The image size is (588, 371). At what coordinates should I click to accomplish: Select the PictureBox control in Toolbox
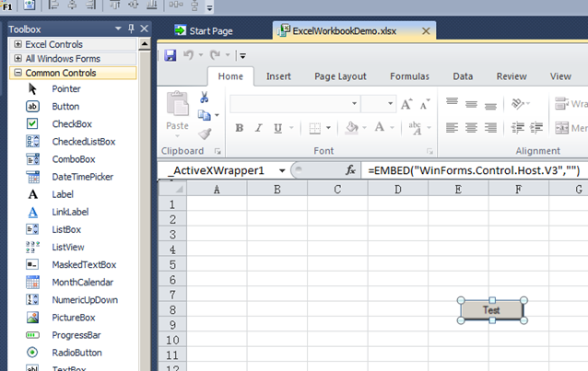point(73,318)
